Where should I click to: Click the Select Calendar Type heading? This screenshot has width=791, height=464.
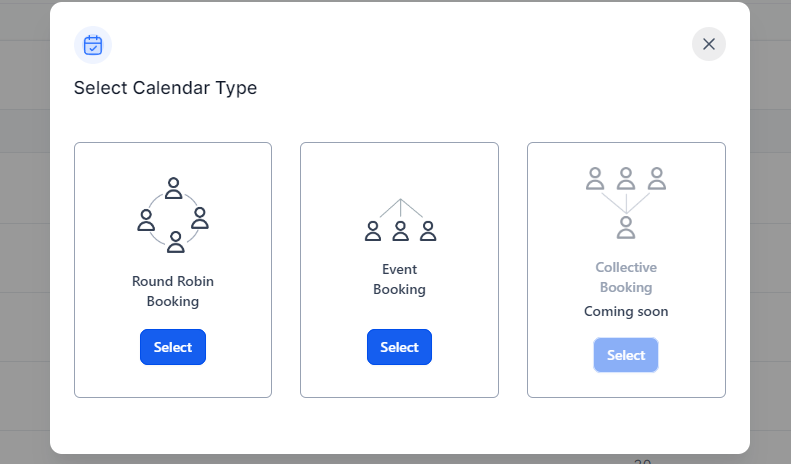click(165, 88)
